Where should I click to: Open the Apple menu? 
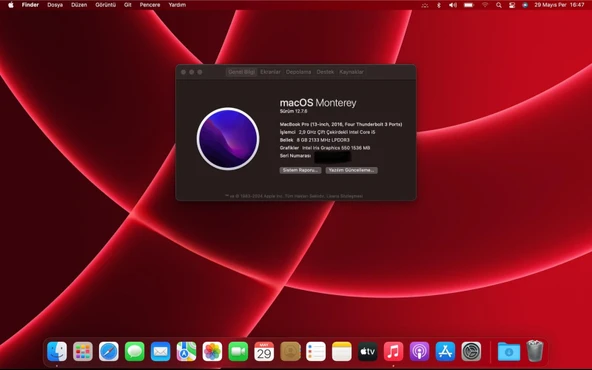11,5
